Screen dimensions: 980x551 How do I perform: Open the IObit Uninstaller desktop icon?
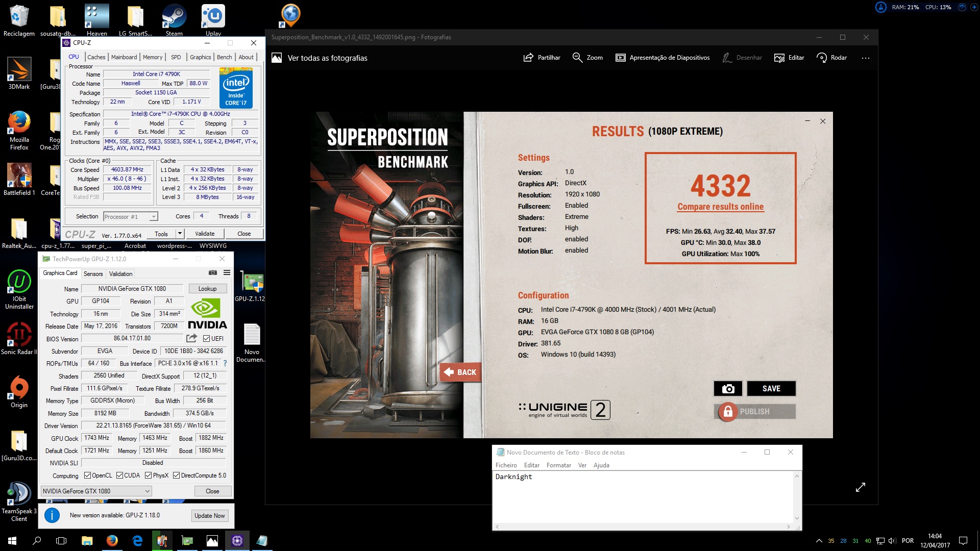click(x=19, y=290)
